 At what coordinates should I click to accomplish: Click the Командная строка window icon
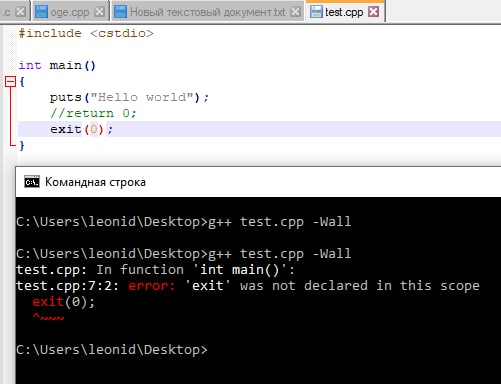[x=32, y=182]
